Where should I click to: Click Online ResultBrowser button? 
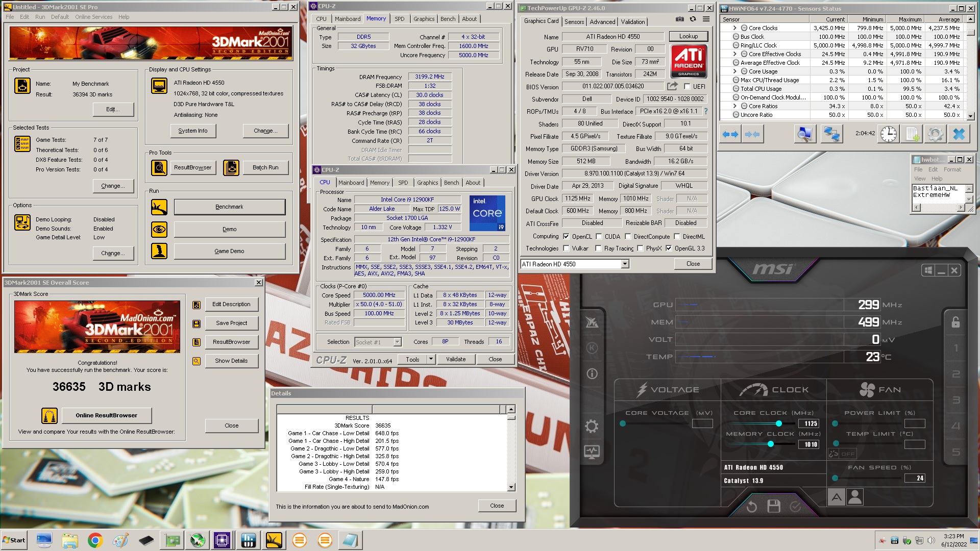[107, 415]
